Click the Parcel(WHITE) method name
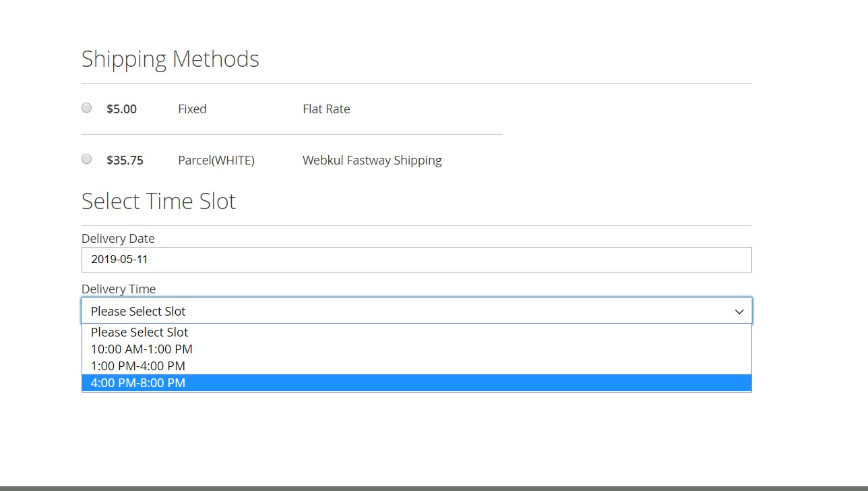 click(216, 161)
